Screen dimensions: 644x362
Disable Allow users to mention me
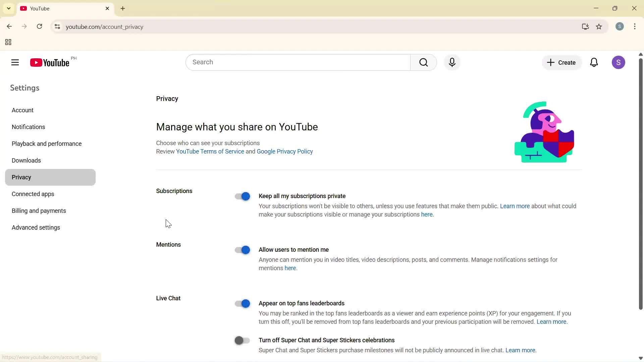coord(243,250)
